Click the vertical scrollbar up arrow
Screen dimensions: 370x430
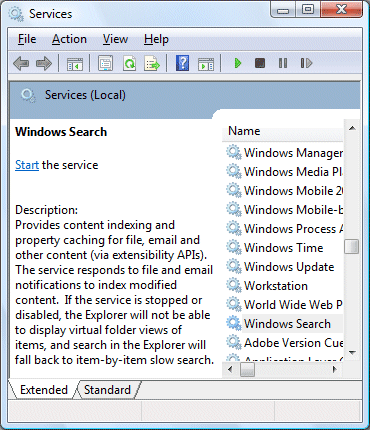(x=352, y=128)
